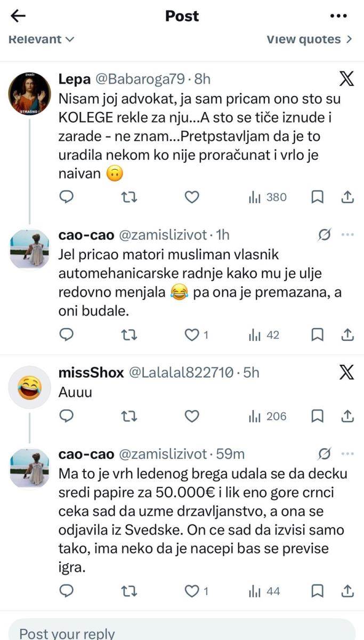Reply to Lepa's post
This screenshot has height=640, width=364.
pos(66,197)
